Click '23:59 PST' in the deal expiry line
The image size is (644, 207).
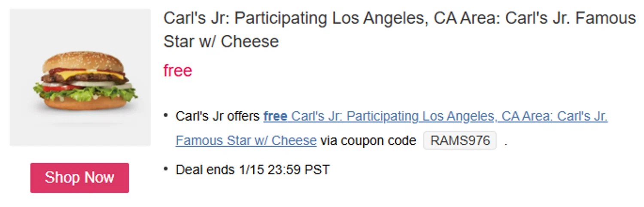pyautogui.click(x=298, y=170)
